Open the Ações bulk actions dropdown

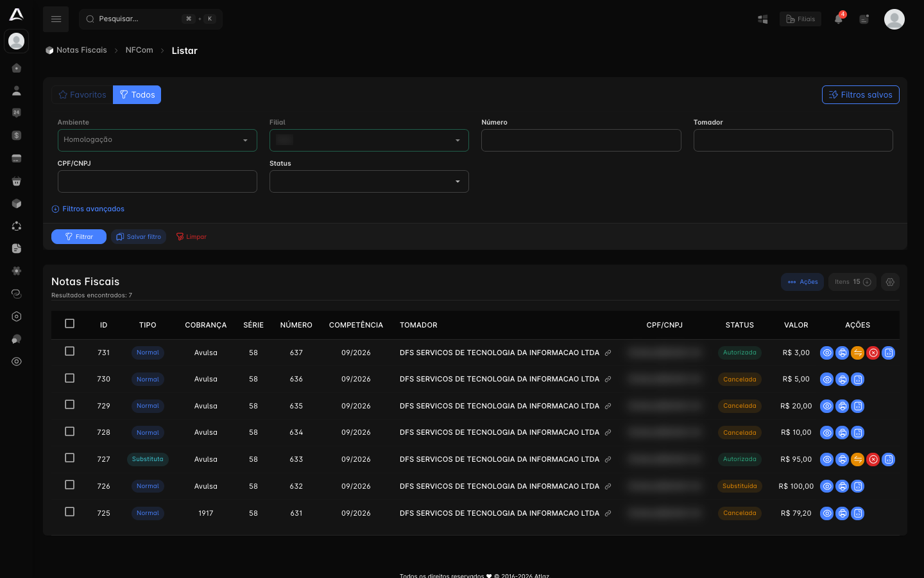[802, 282]
